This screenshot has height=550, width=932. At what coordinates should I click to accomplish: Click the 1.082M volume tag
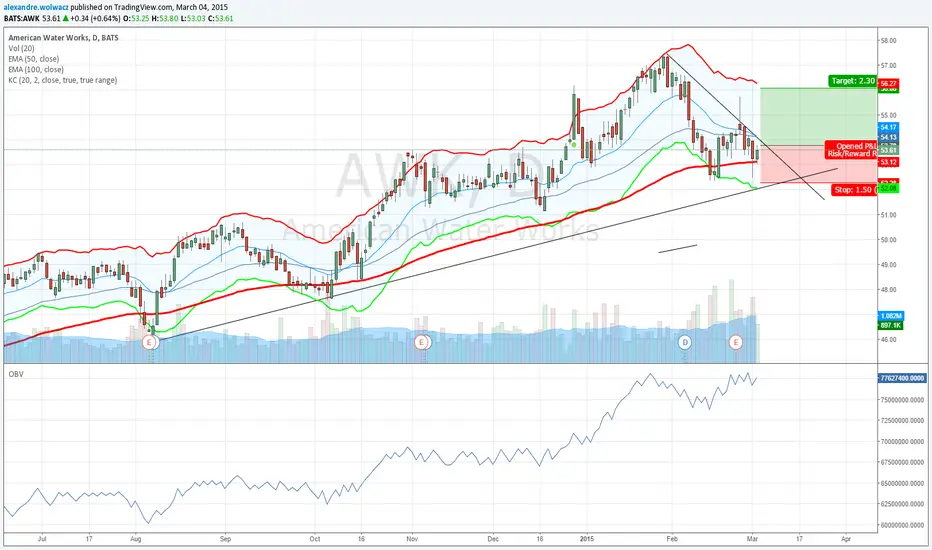[891, 316]
